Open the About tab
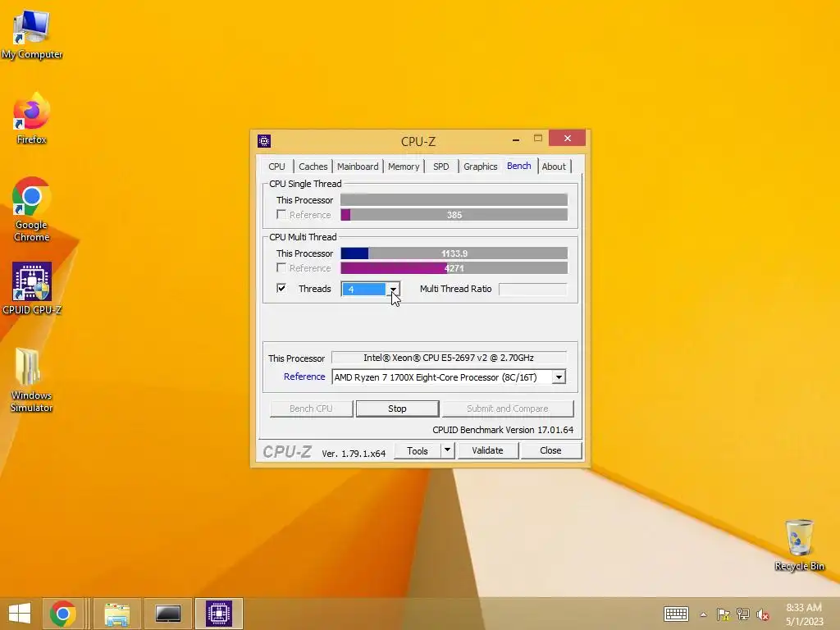Image resolution: width=840 pixels, height=630 pixels. pos(554,167)
